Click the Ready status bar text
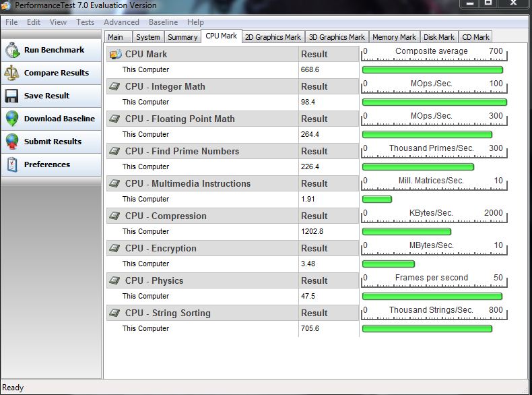Viewport: 532px width, 395px height. (x=13, y=388)
